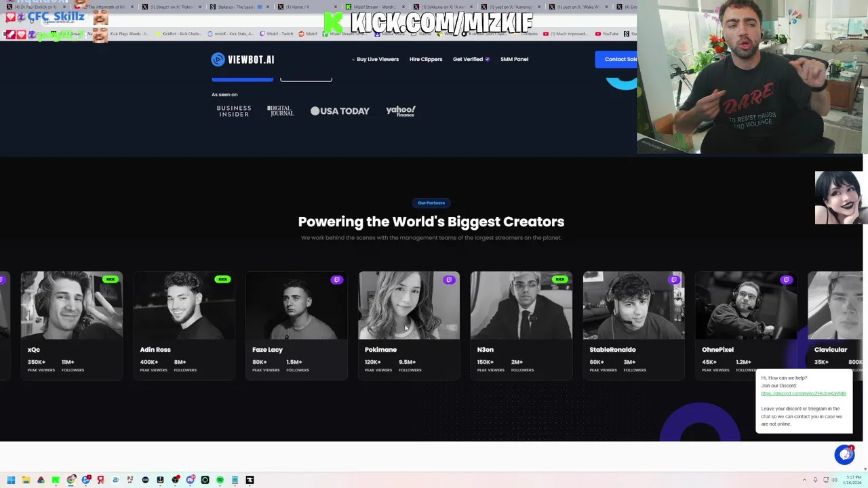Image resolution: width=868 pixels, height=488 pixels.
Task: Open Google Chrome from the taskbar
Action: tap(71, 480)
